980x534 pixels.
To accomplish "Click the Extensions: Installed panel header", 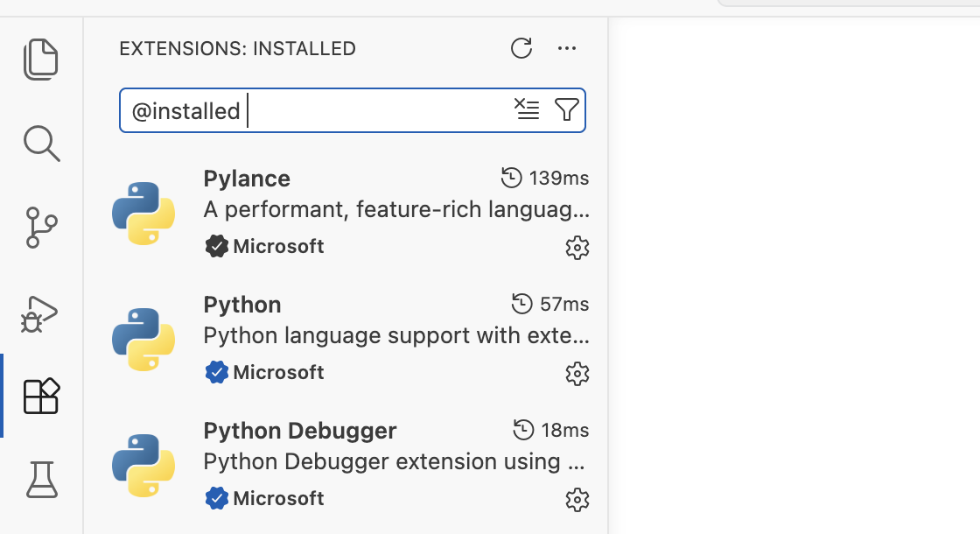I will point(237,49).
